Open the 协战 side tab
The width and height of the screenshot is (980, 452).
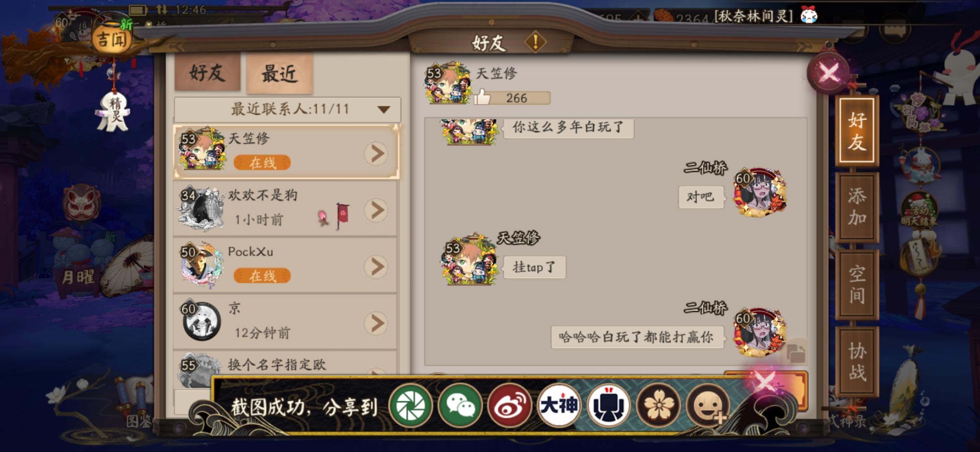[x=857, y=362]
